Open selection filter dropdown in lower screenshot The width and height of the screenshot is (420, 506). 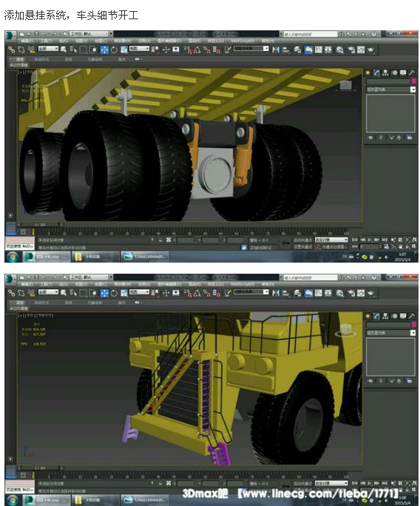48,291
